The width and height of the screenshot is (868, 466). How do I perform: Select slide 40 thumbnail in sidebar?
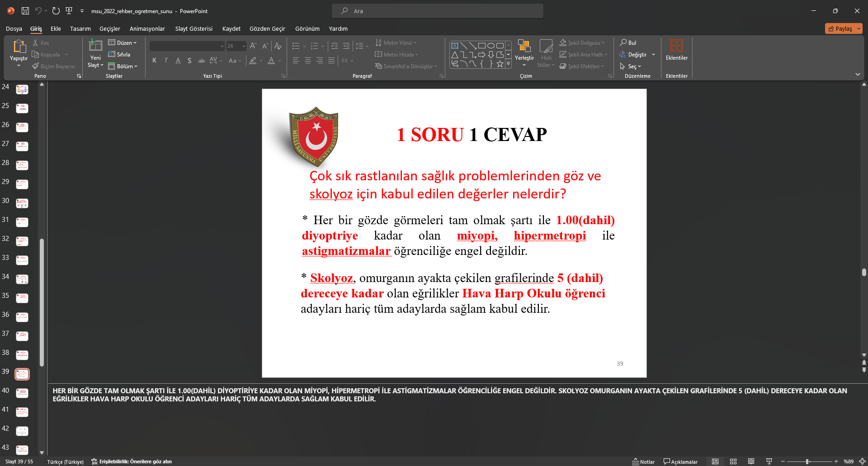(22, 393)
